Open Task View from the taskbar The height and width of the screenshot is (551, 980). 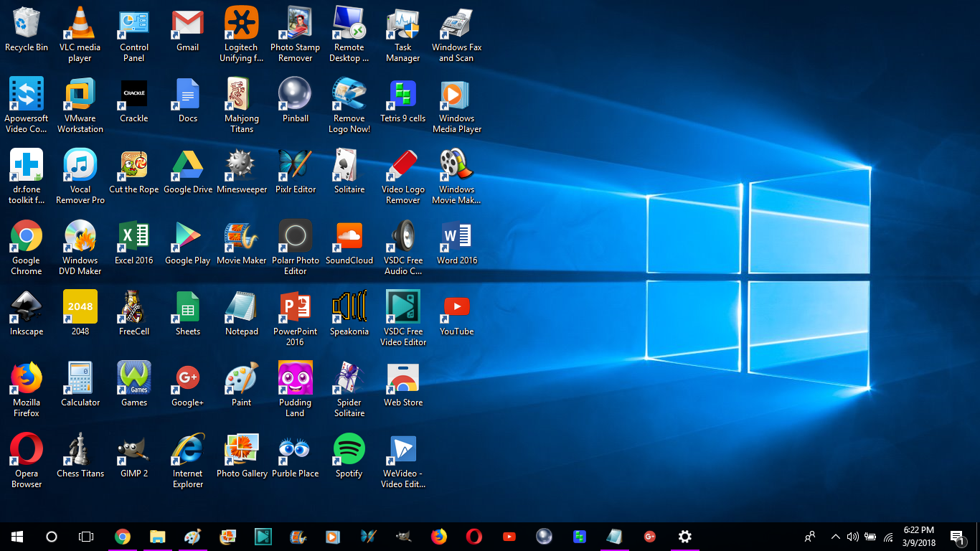86,537
